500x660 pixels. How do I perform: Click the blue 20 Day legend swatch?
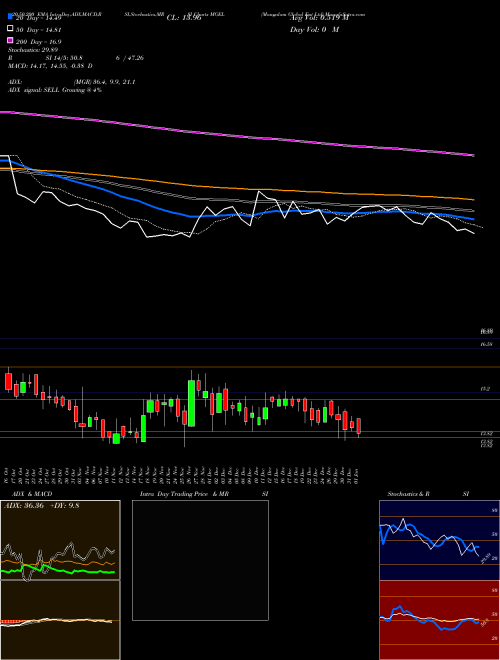point(10,17)
